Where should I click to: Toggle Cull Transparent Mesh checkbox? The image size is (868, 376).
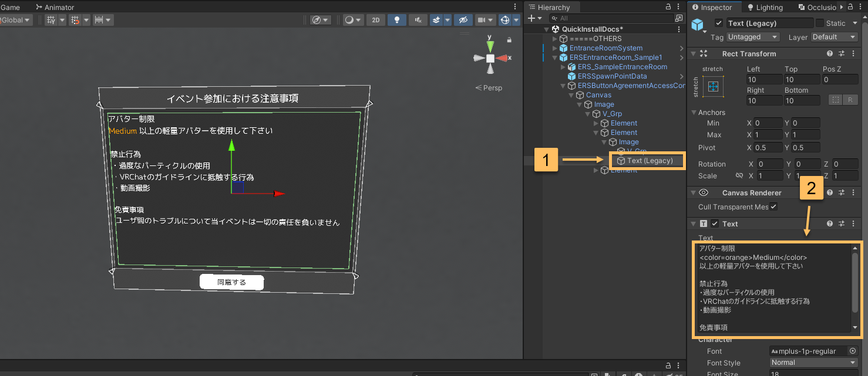(773, 206)
